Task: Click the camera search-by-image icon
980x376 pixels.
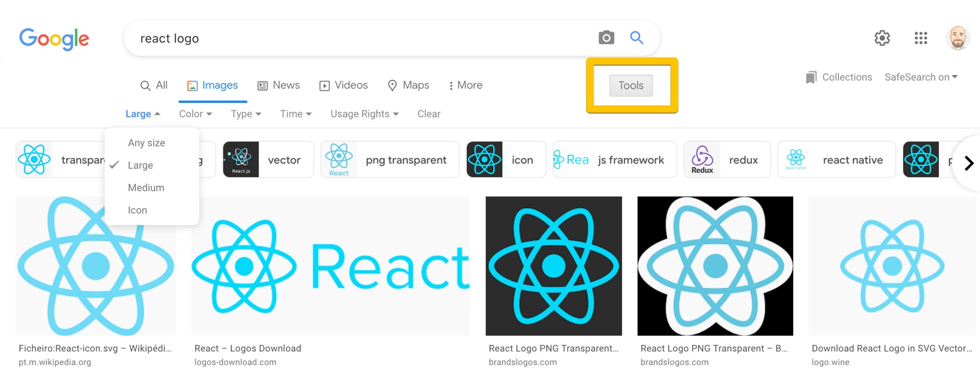Action: tap(606, 38)
